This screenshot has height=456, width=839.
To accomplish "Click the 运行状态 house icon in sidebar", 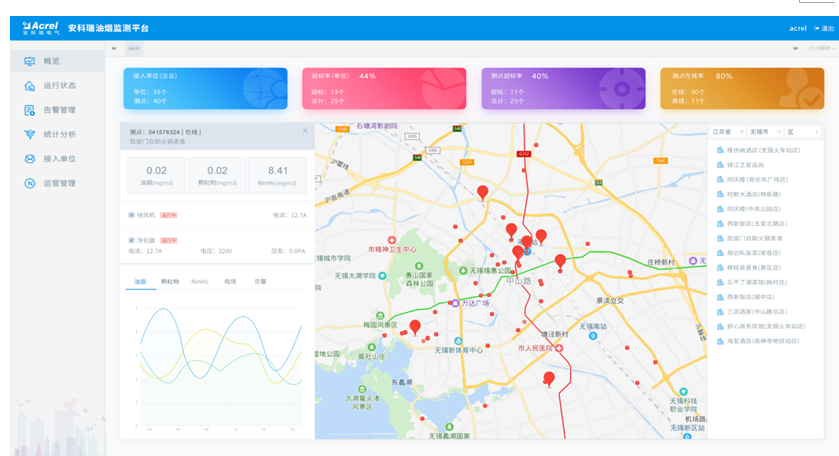I will coord(29,86).
